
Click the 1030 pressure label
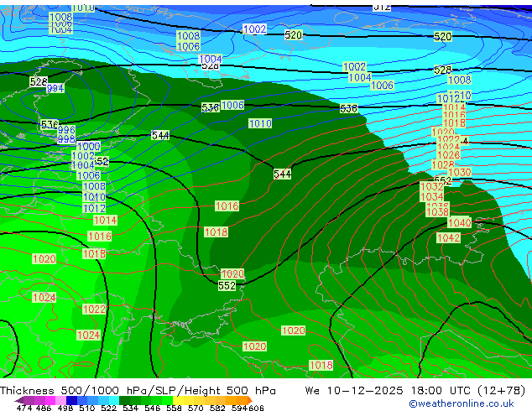(x=460, y=172)
